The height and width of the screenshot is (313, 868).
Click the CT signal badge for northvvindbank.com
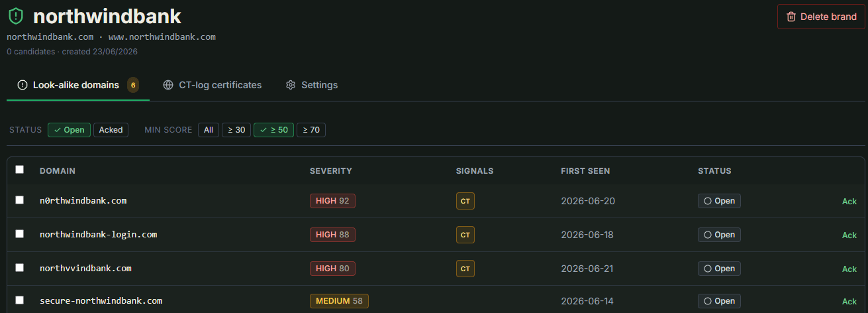coord(465,269)
